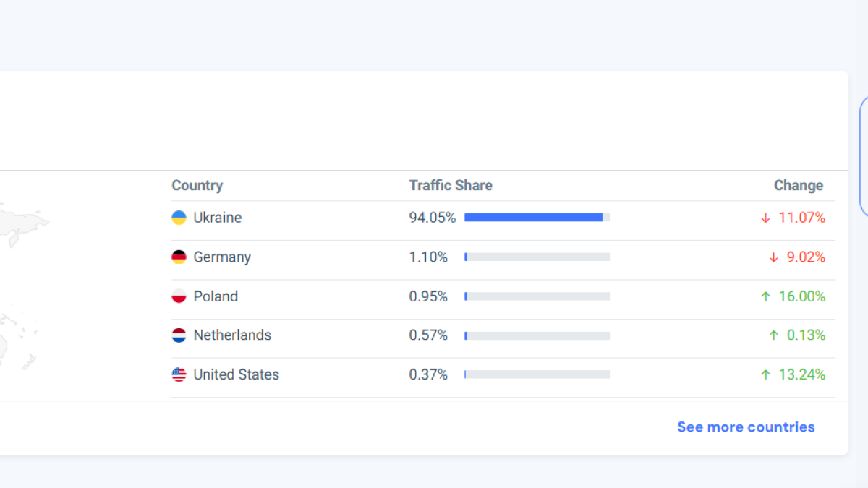Click the red down arrow beside 11.07%

point(765,218)
